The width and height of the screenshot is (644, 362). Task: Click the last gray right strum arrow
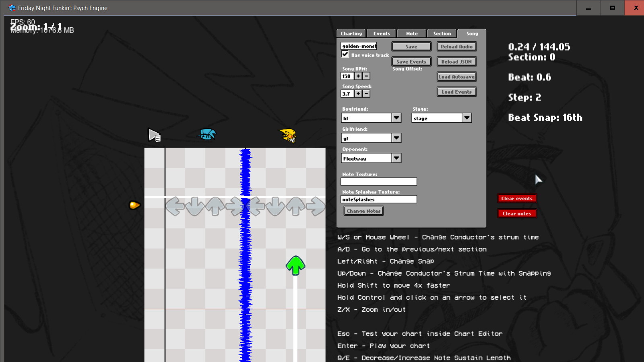(x=316, y=206)
